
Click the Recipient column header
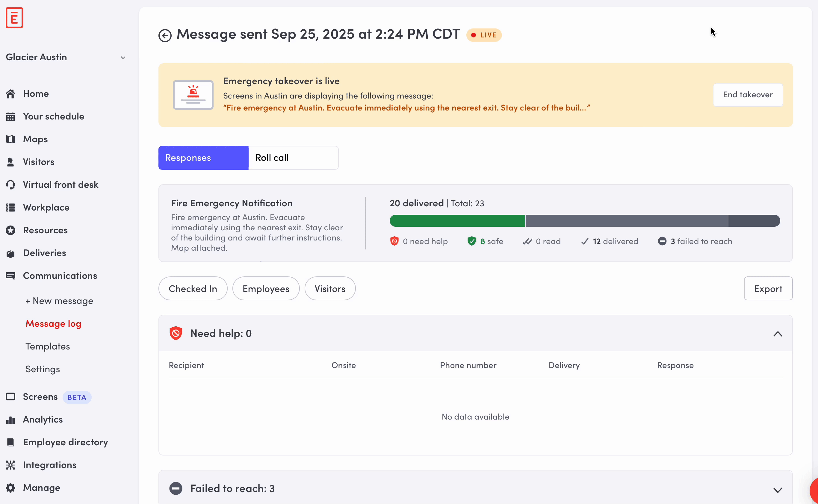(186, 365)
